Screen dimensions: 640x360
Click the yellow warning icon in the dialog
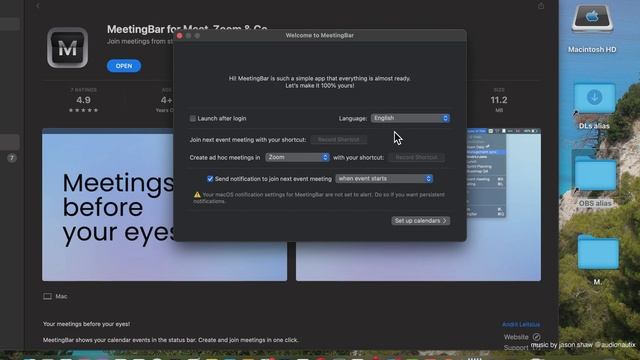197,195
